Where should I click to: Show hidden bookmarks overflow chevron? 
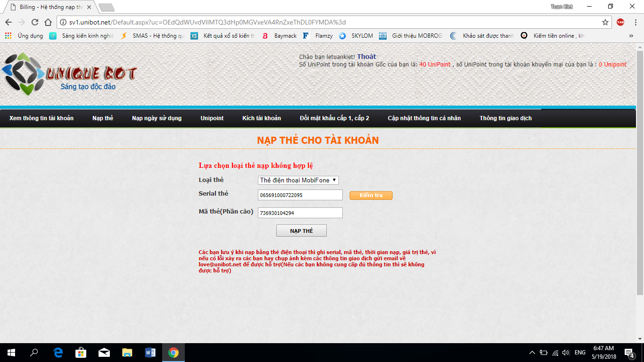(x=631, y=36)
